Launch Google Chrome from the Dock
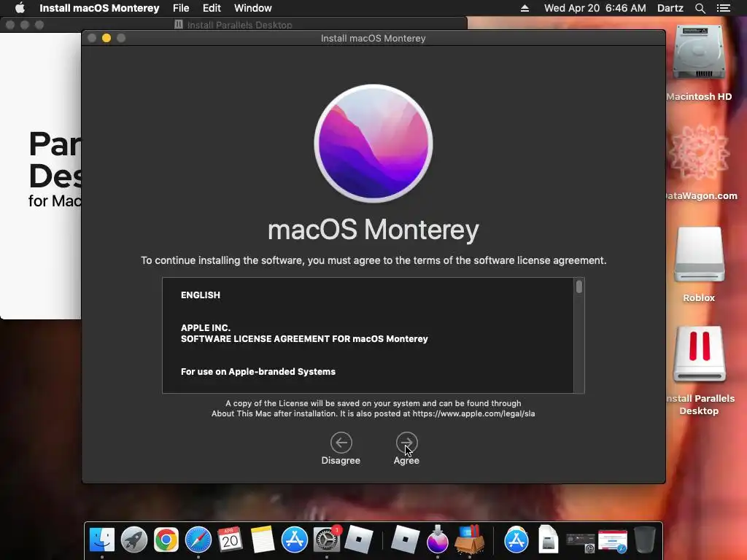Image resolution: width=747 pixels, height=560 pixels. pyautogui.click(x=166, y=540)
